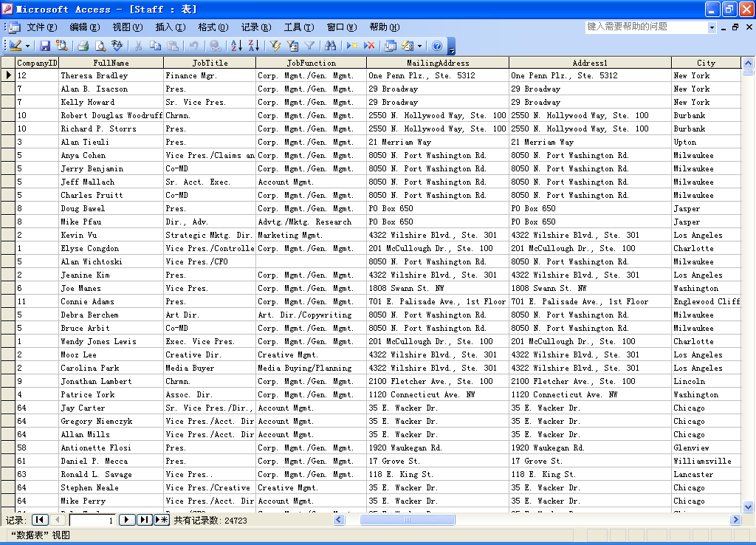Open Access Help question mark icon
The image size is (756, 545).
click(437, 46)
